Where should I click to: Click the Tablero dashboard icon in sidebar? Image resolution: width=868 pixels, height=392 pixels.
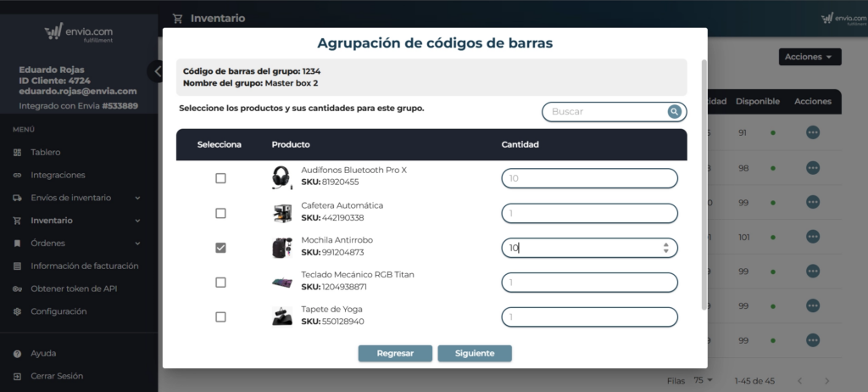click(18, 153)
